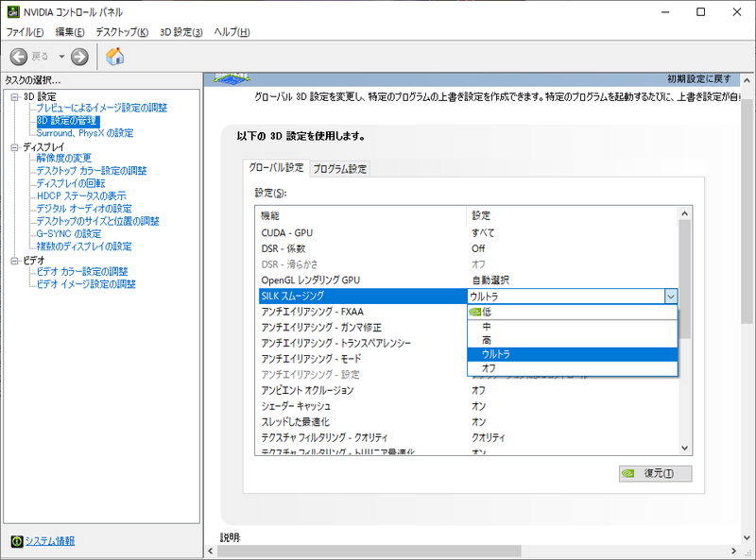This screenshot has width=756, height=560.
Task: Open the 3D 設定(3) menu
Action: pos(181,32)
